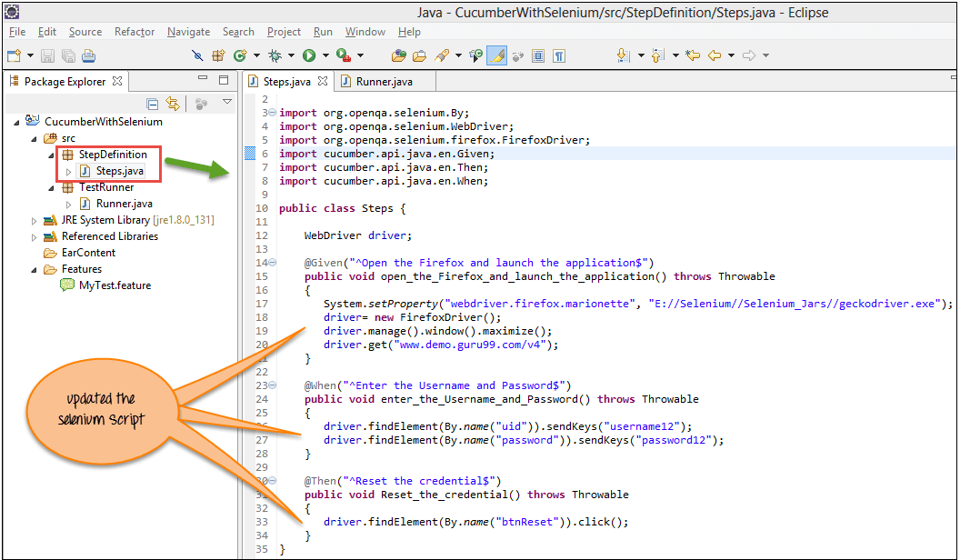Open the Run button dropdown arrow
This screenshot has width=960, height=560.
pyautogui.click(x=323, y=56)
